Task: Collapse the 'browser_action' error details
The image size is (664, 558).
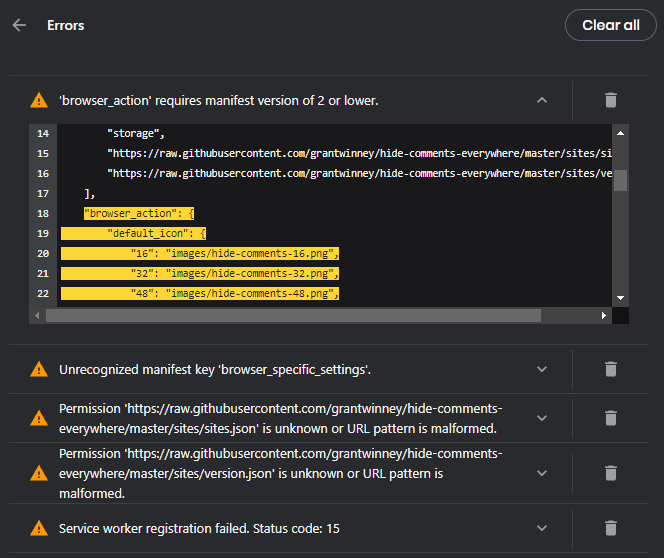Action: click(x=542, y=100)
